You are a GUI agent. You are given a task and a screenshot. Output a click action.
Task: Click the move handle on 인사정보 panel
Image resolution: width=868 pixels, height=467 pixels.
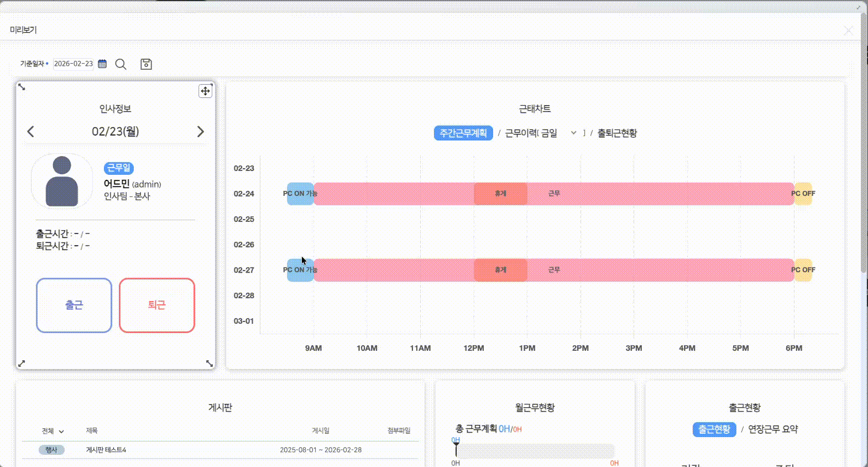205,91
